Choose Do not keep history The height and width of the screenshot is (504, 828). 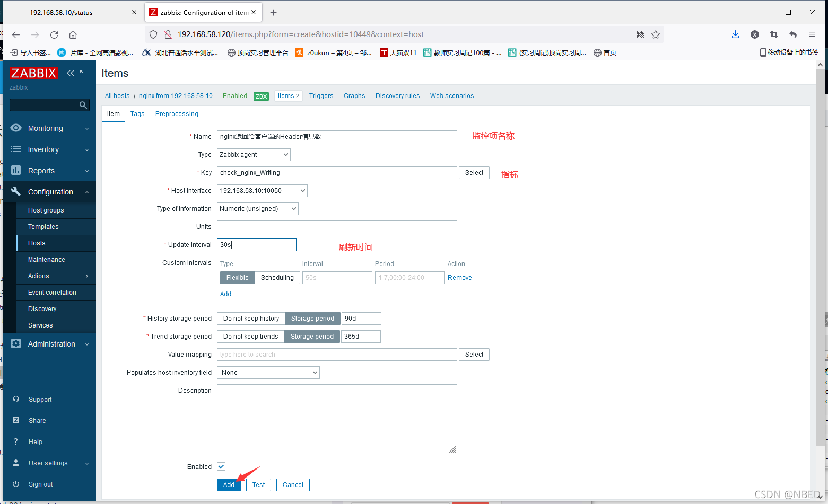pyautogui.click(x=251, y=318)
